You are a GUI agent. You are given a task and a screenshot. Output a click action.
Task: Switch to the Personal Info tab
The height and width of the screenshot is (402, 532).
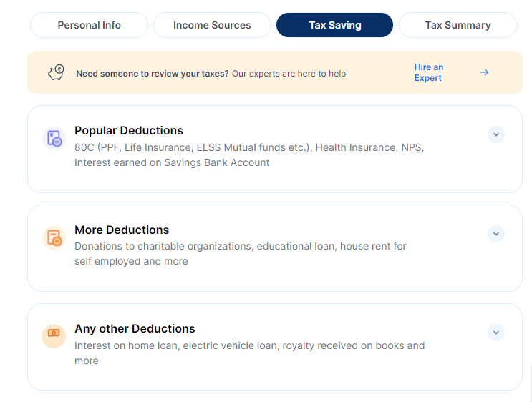pos(90,25)
